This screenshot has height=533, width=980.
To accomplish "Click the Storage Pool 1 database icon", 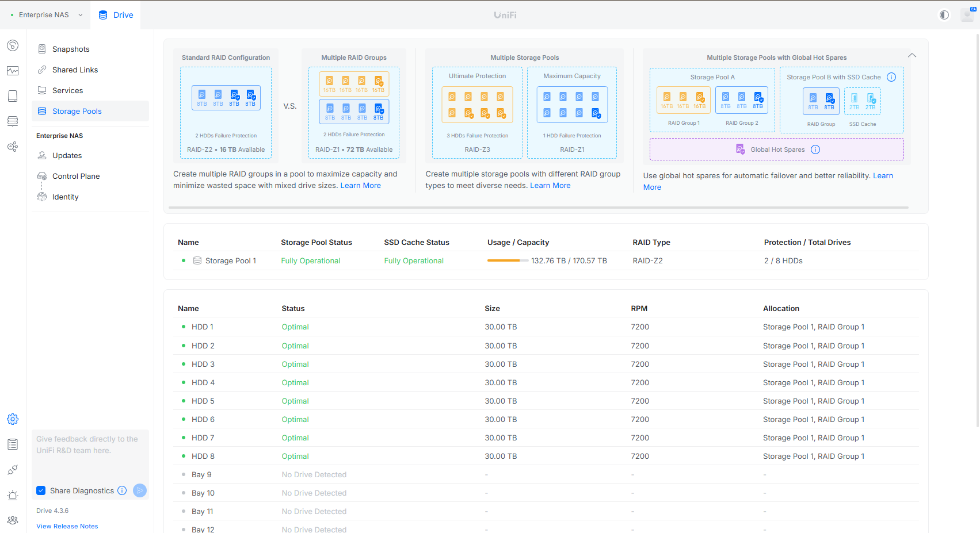I will (x=197, y=260).
